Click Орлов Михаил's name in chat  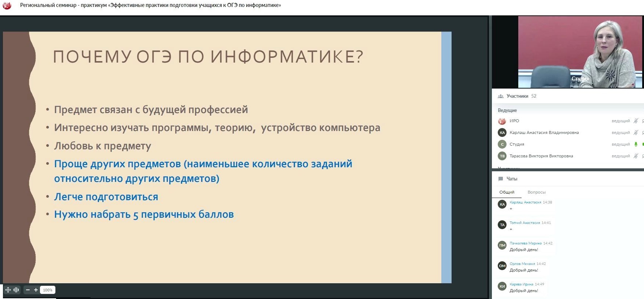522,264
